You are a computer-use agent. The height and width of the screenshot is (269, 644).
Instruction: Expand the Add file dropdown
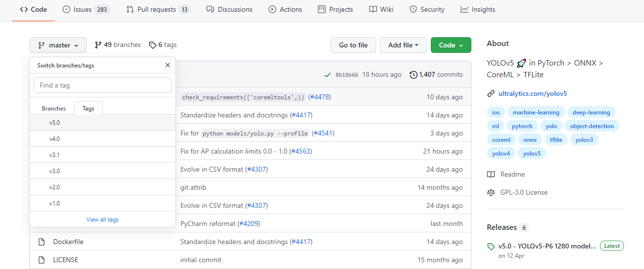(x=403, y=45)
